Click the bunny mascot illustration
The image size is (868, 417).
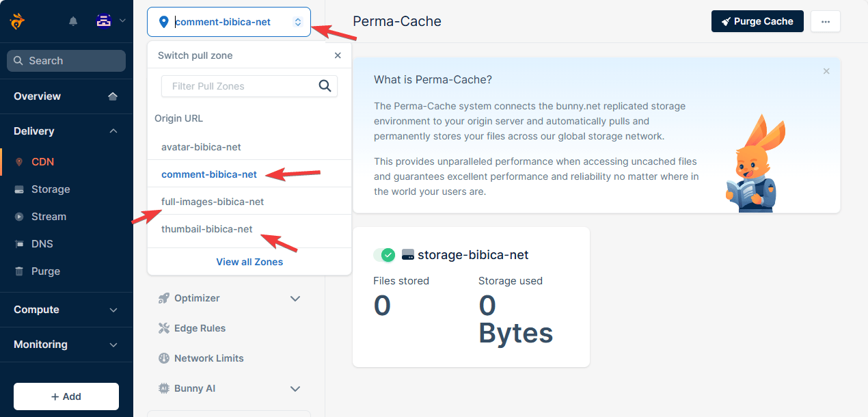pyautogui.click(x=755, y=163)
